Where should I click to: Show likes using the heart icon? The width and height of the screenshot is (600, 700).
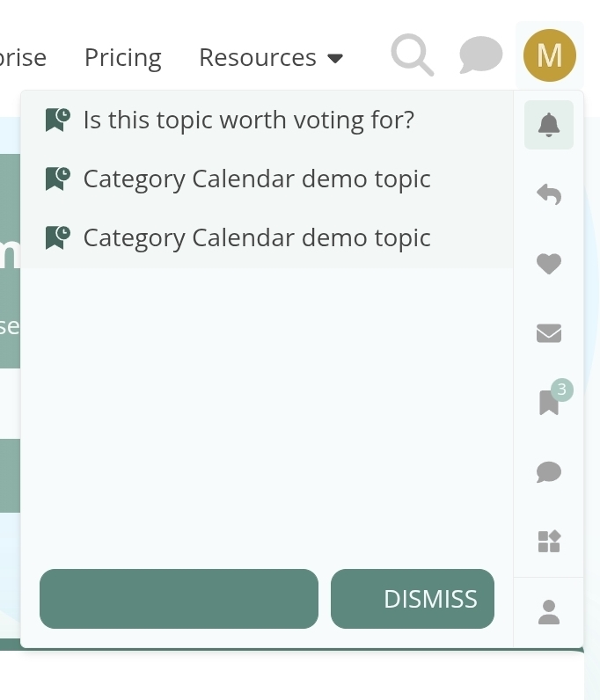click(x=549, y=264)
